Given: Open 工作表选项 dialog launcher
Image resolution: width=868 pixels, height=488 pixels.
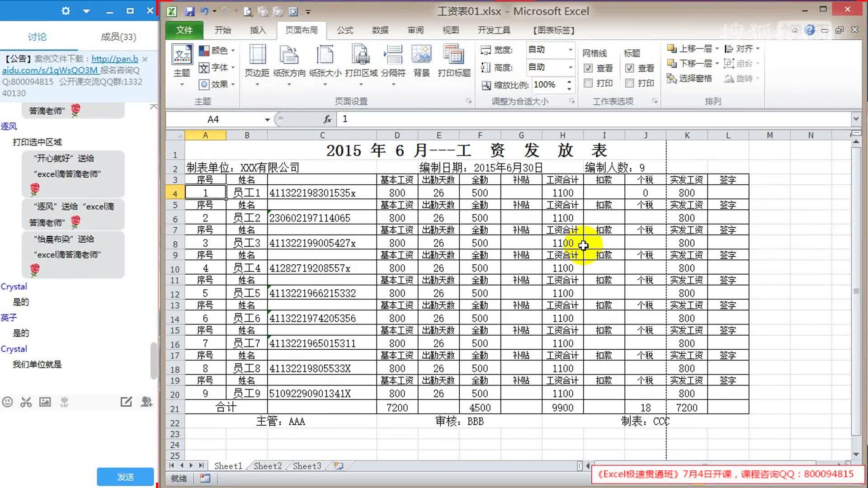Looking at the screenshot, I should [x=655, y=101].
